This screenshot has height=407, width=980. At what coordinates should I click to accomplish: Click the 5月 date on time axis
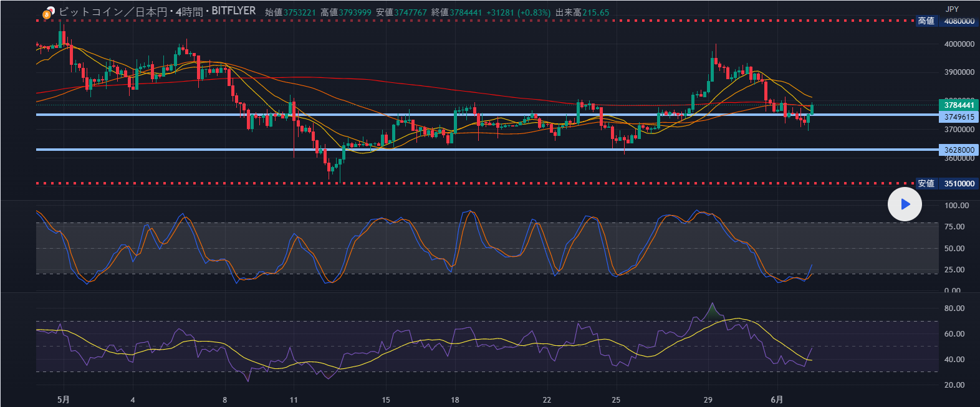click(63, 400)
